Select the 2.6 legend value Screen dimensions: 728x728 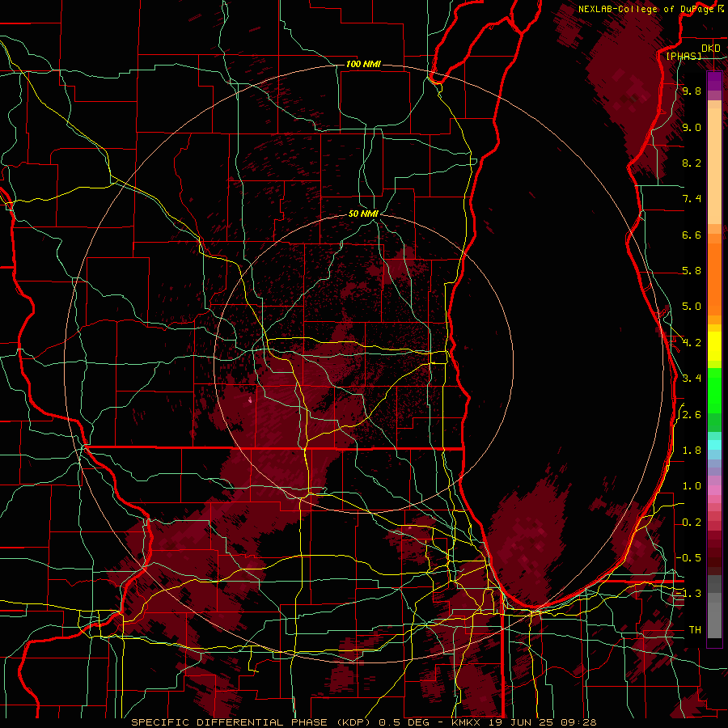pos(692,415)
